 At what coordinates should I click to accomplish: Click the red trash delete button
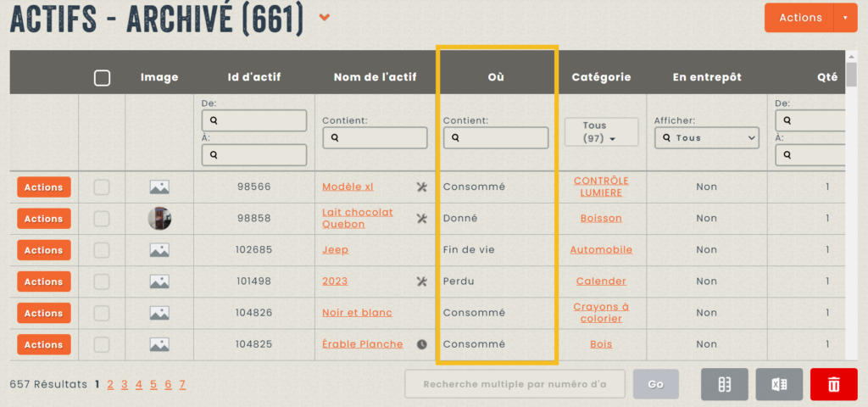click(x=833, y=384)
